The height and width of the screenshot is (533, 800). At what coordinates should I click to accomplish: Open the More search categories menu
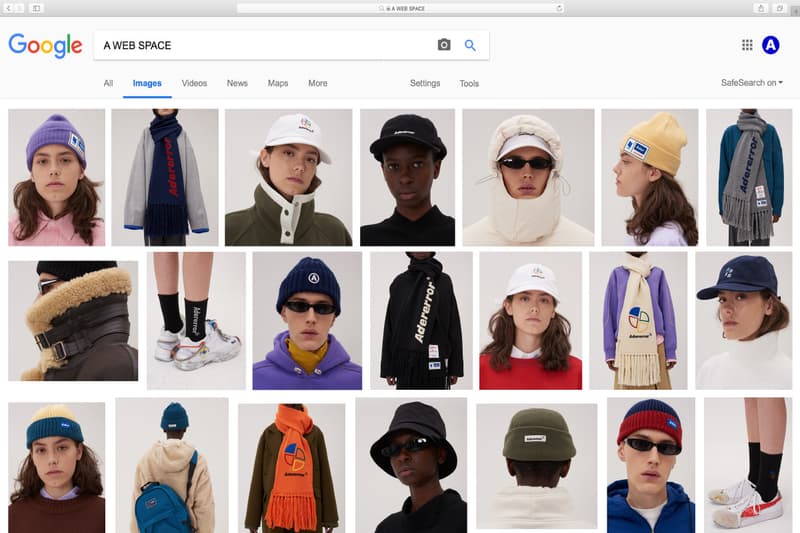point(317,83)
